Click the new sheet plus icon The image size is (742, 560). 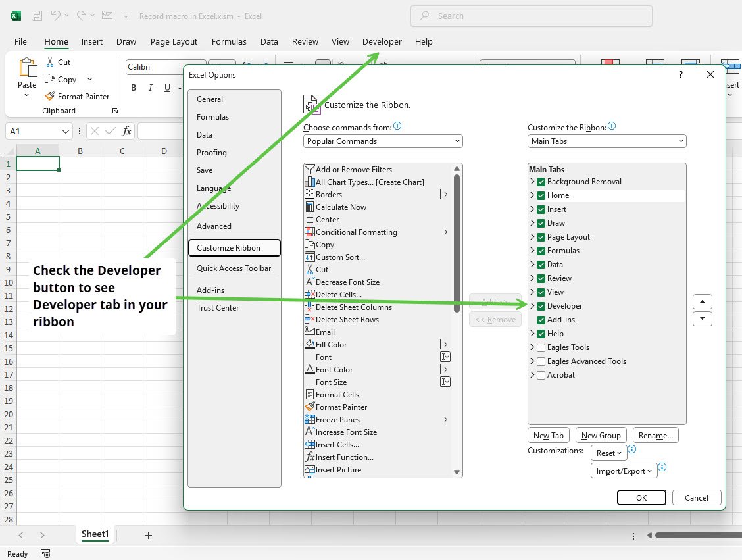click(x=148, y=536)
